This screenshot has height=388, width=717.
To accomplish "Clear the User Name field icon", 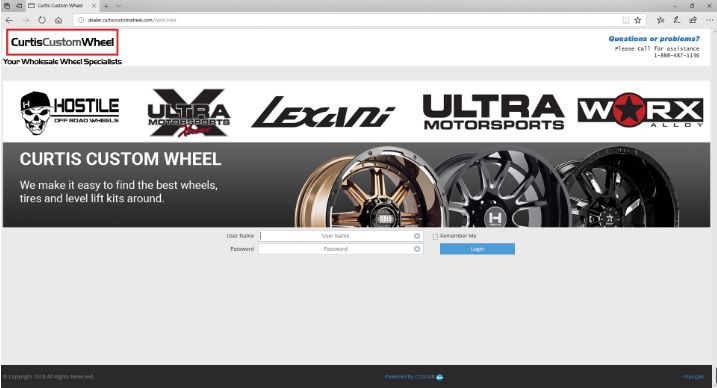I will [x=417, y=236].
